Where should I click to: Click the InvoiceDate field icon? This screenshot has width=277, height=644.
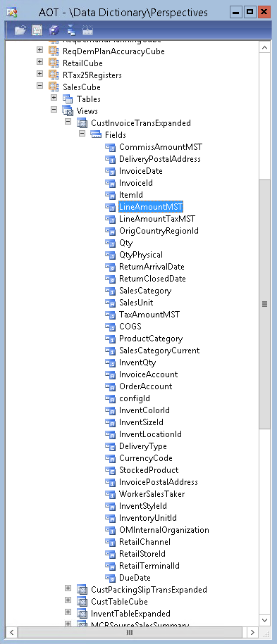tap(110, 171)
